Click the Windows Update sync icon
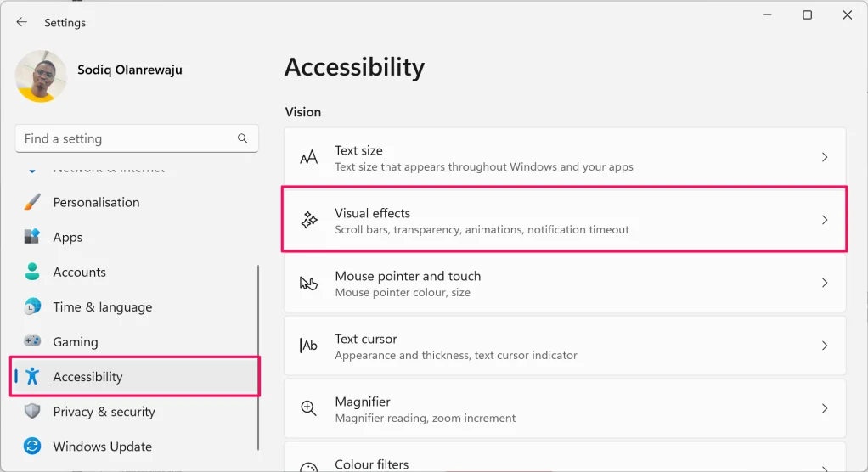Screen dimensions: 868x472 click(x=32, y=447)
